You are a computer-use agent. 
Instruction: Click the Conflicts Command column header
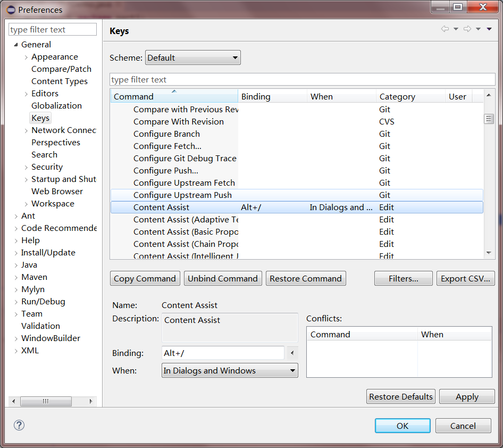click(362, 334)
